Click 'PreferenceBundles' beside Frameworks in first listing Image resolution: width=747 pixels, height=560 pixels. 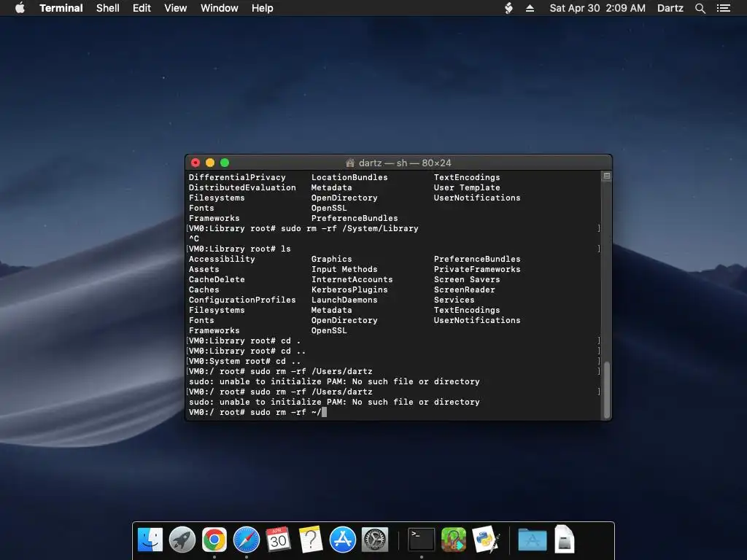tap(355, 218)
